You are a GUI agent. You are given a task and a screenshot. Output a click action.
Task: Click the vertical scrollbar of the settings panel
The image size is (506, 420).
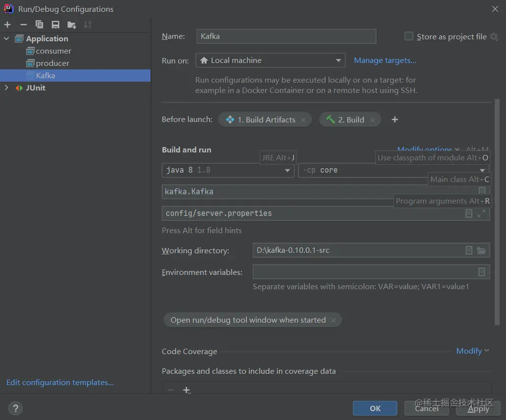tap(497, 212)
